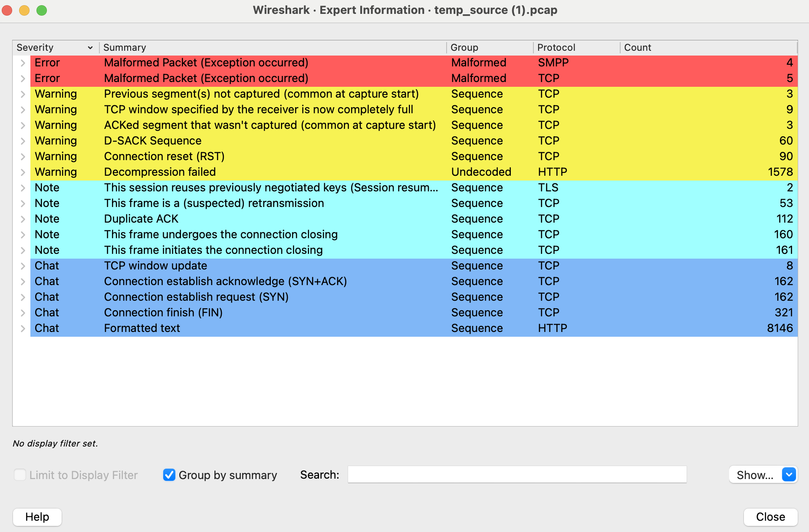Select the 'TCP window update' summary text
The width and height of the screenshot is (809, 532).
[x=155, y=266]
